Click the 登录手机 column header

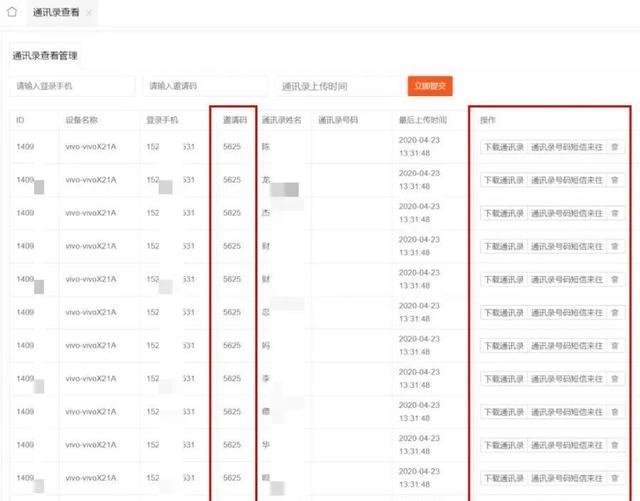[162, 120]
